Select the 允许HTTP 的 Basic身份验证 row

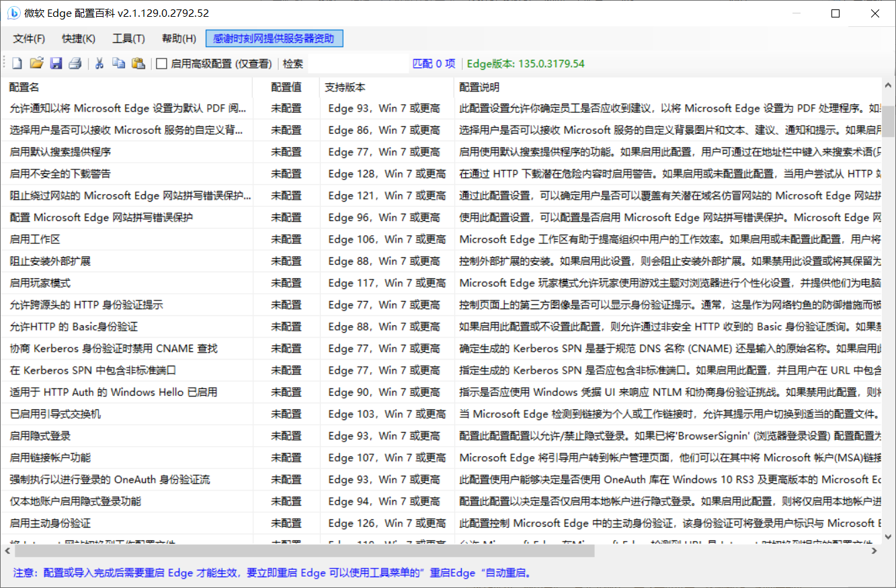click(x=442, y=327)
